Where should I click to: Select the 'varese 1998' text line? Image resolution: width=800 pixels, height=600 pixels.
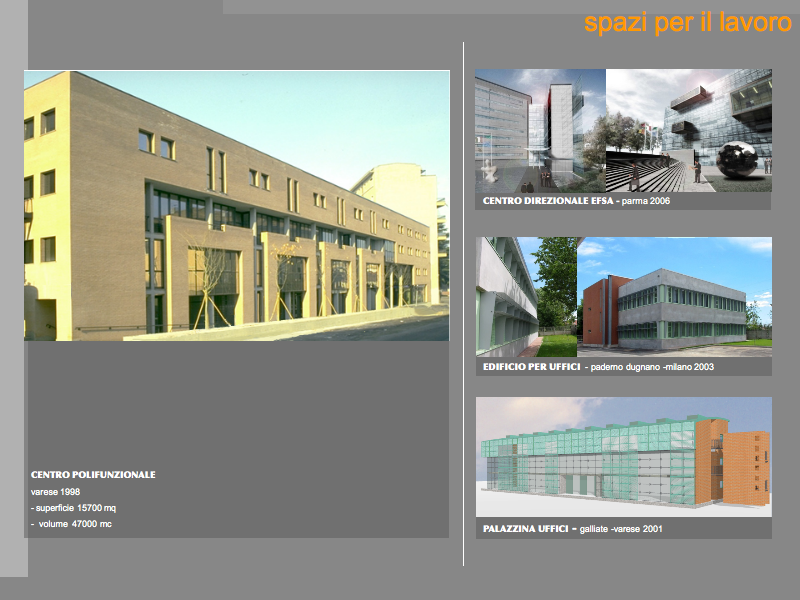[x=56, y=492]
